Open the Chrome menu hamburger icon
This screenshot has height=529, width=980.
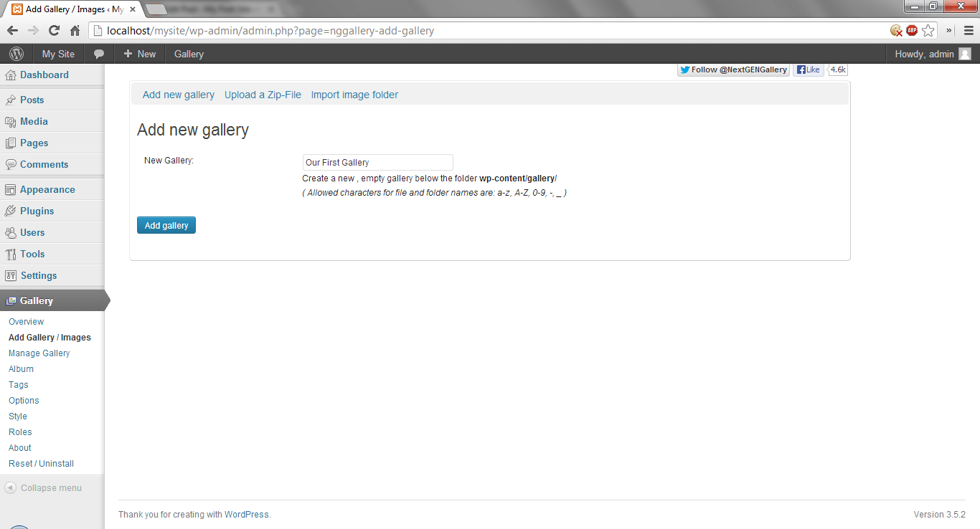click(969, 31)
